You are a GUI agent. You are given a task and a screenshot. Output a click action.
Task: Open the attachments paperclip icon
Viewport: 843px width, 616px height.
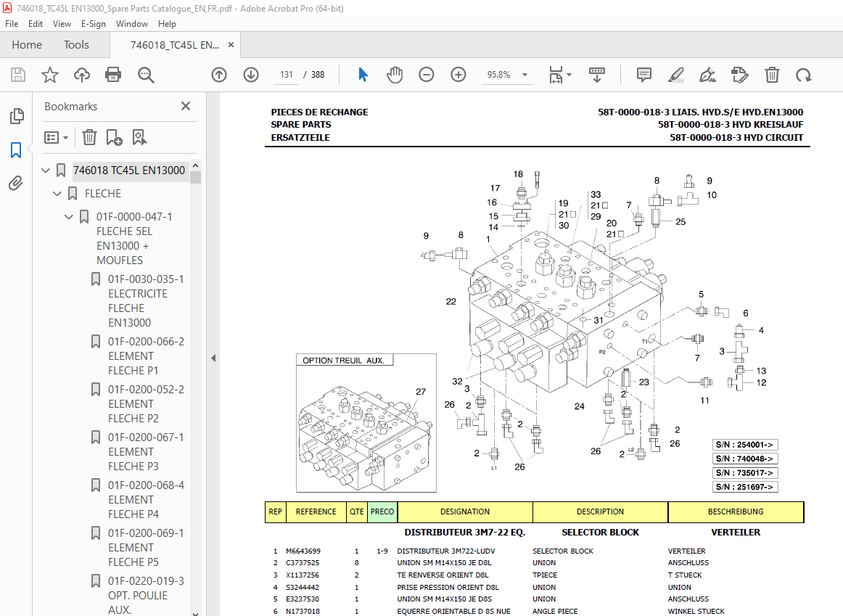click(16, 184)
